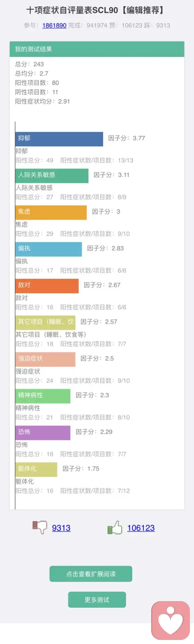The width and height of the screenshot is (194, 644).
Task: Select the green 人际关系敏感 bar
Action: 52,176
